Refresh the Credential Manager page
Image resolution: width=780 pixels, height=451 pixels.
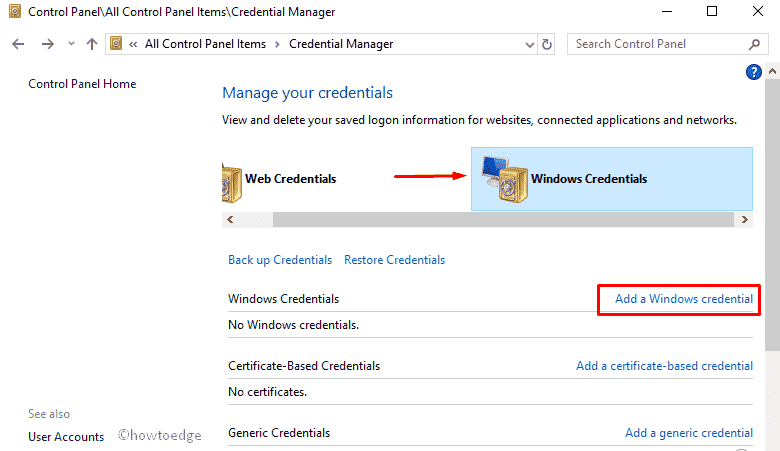coord(547,44)
